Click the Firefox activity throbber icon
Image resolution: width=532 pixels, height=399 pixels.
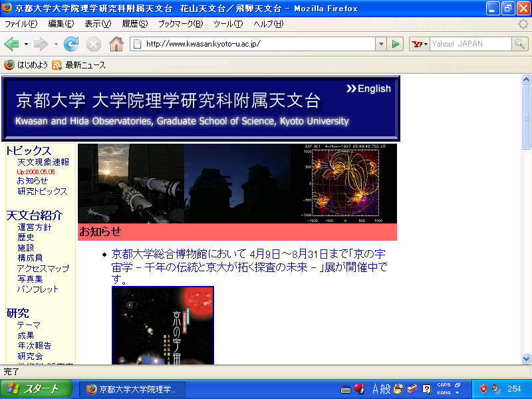(x=523, y=24)
